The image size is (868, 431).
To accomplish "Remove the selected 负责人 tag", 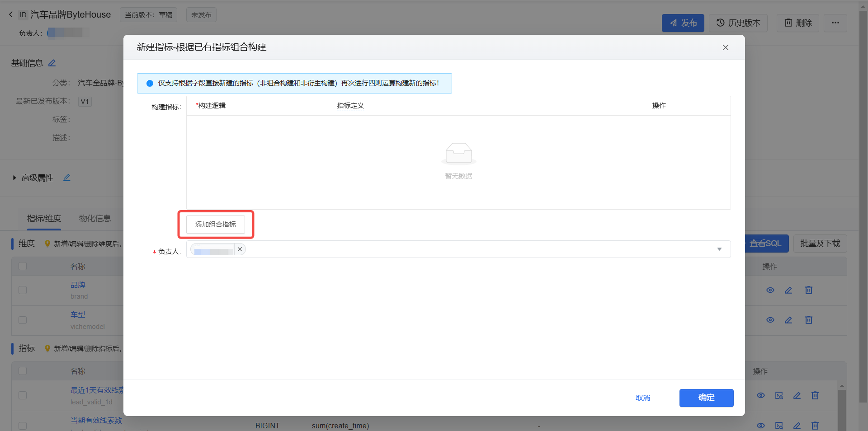I will [240, 249].
